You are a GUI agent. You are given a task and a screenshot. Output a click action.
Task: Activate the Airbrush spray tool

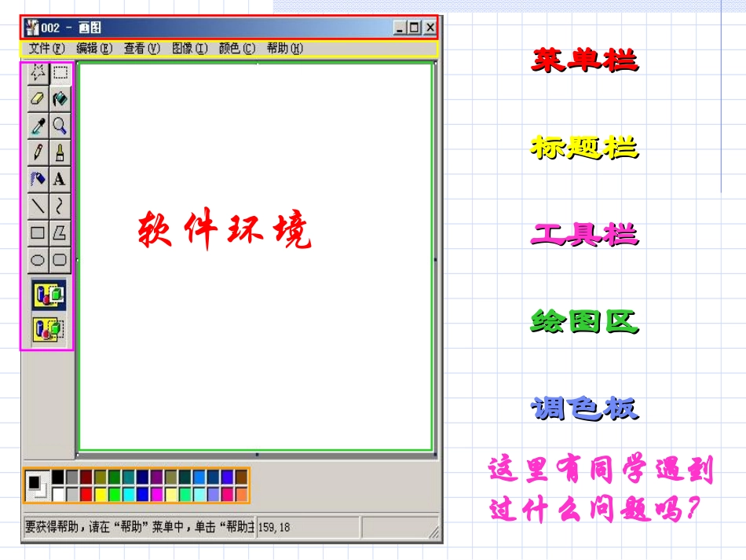pos(38,179)
